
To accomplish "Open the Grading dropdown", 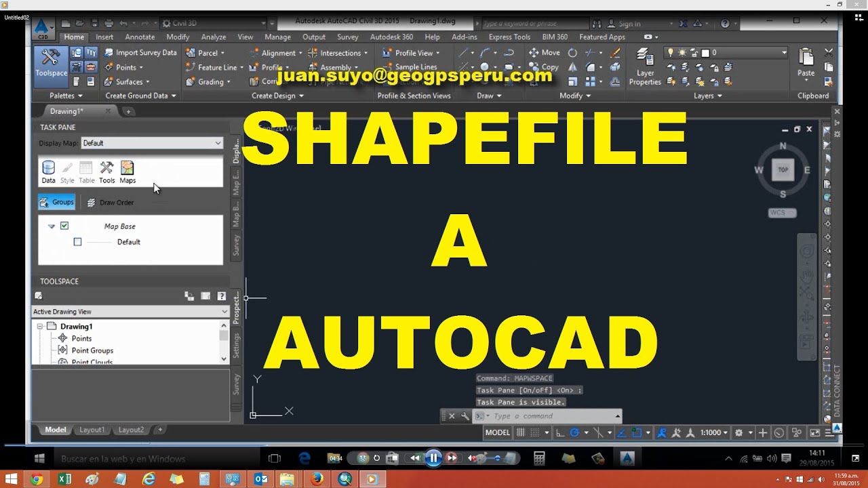I will (x=208, y=82).
